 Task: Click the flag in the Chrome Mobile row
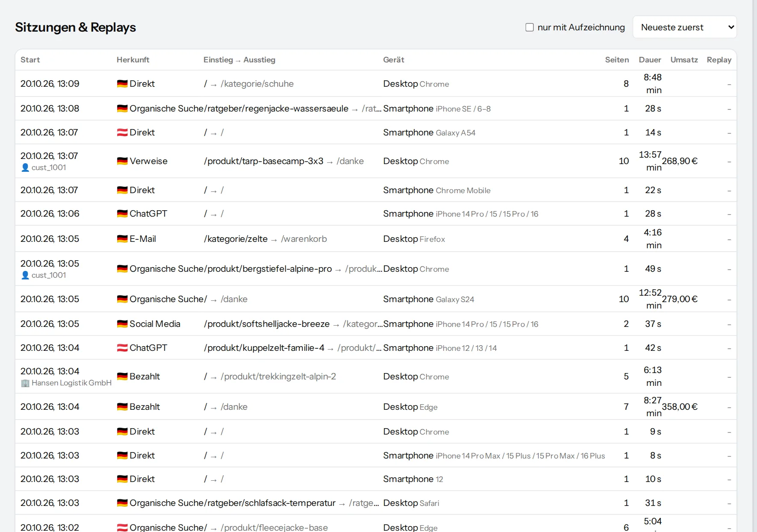coord(122,190)
